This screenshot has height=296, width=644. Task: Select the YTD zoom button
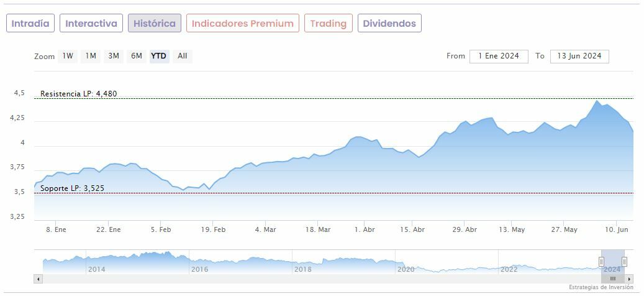[159, 56]
